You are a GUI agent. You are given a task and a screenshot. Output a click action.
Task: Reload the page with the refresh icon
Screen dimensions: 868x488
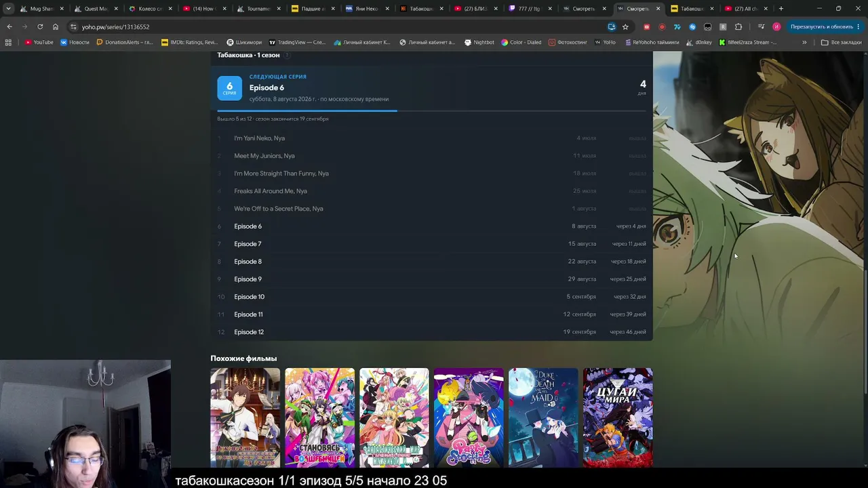click(x=40, y=26)
